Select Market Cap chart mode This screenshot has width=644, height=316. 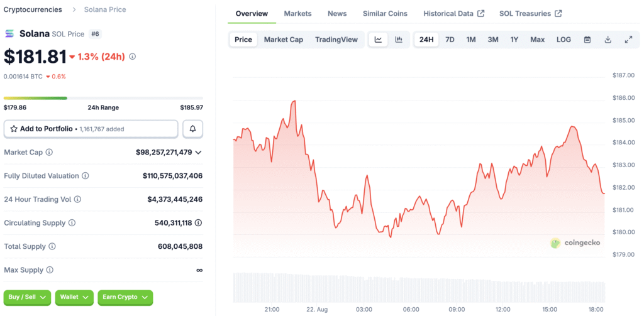284,40
